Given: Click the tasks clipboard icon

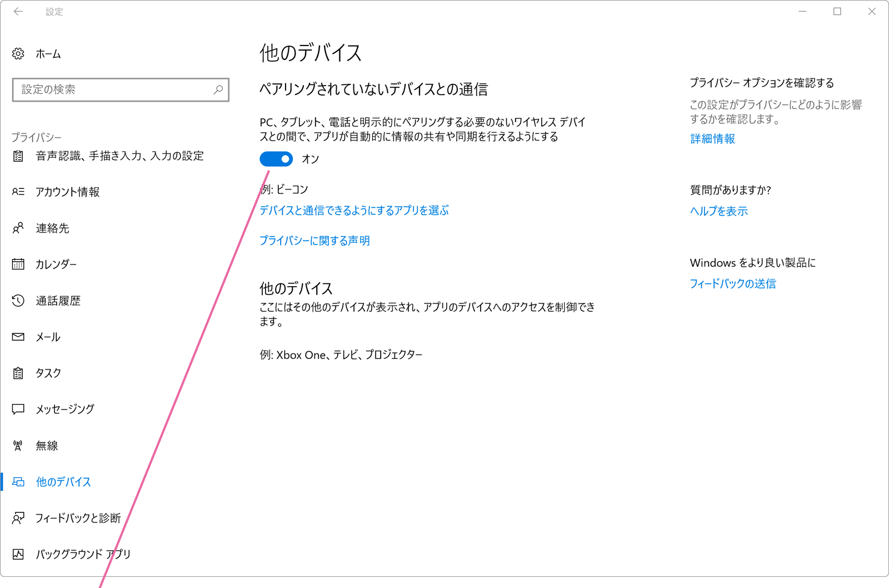Looking at the screenshot, I should (18, 373).
